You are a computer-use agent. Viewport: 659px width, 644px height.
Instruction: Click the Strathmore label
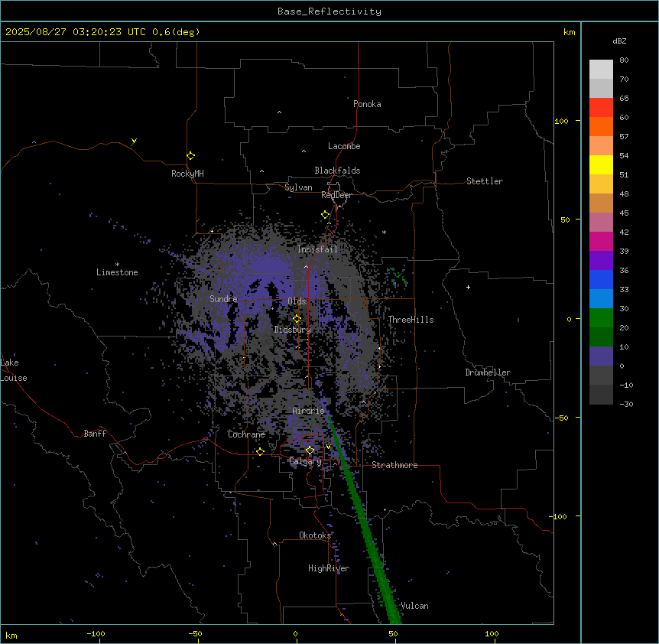pyautogui.click(x=394, y=465)
